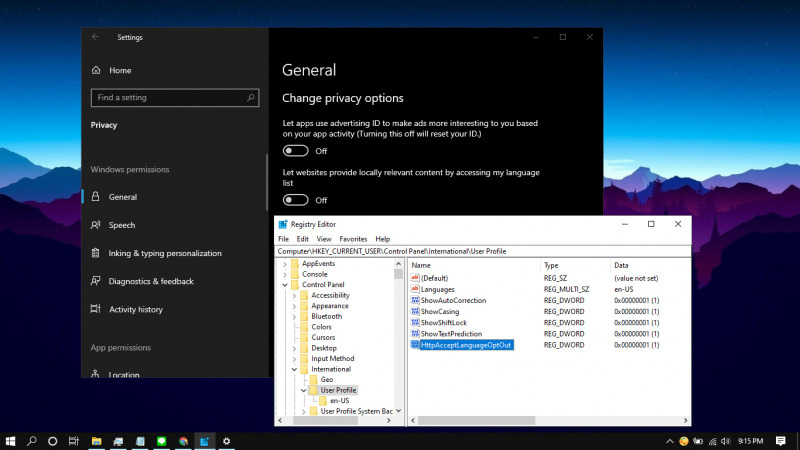
Task: Open the File menu in Registry Editor
Action: coord(283,239)
